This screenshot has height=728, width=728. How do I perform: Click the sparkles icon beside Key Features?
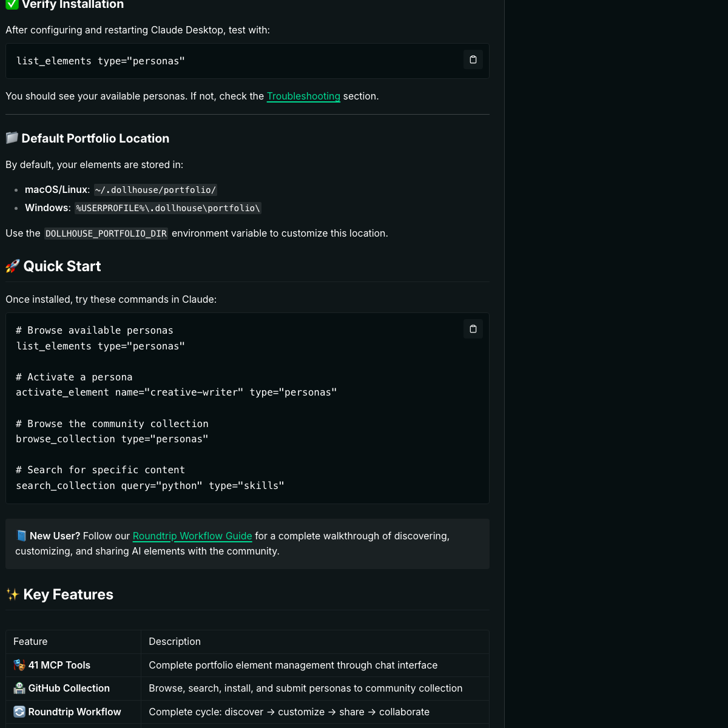[x=13, y=595]
